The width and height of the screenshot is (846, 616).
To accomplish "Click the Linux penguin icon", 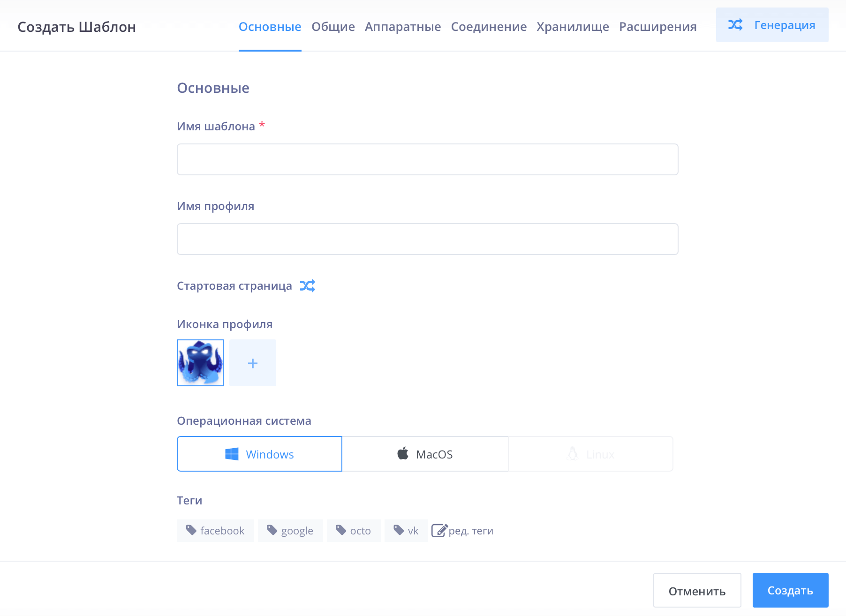I will 572,453.
